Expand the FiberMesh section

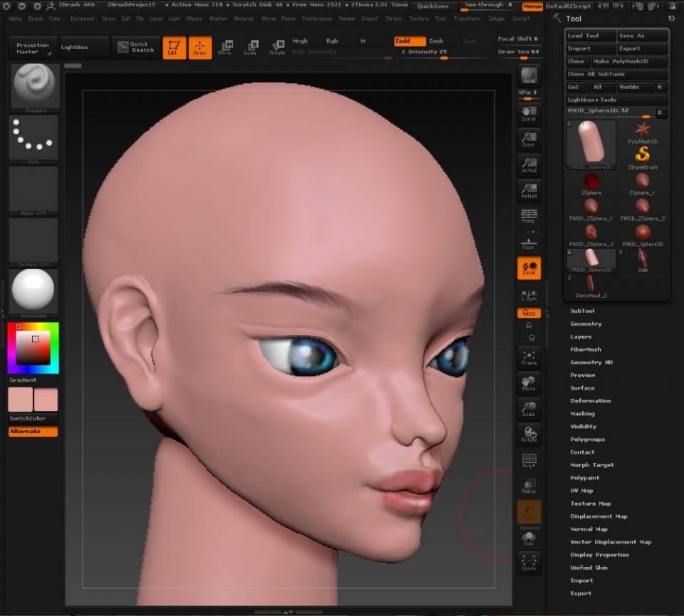pyautogui.click(x=586, y=349)
